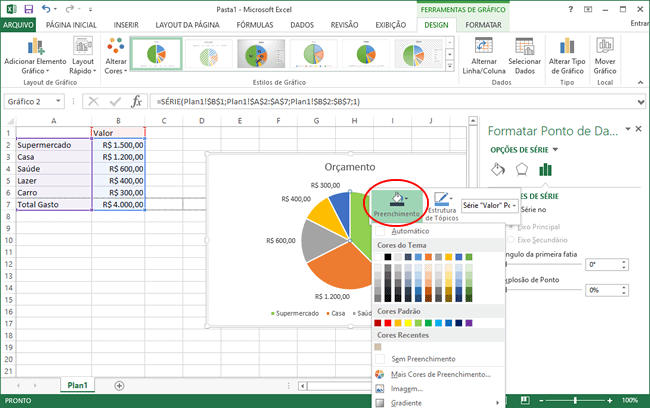Open the Mais Cores de Preenchimento option
650x408 pixels.
click(440, 373)
